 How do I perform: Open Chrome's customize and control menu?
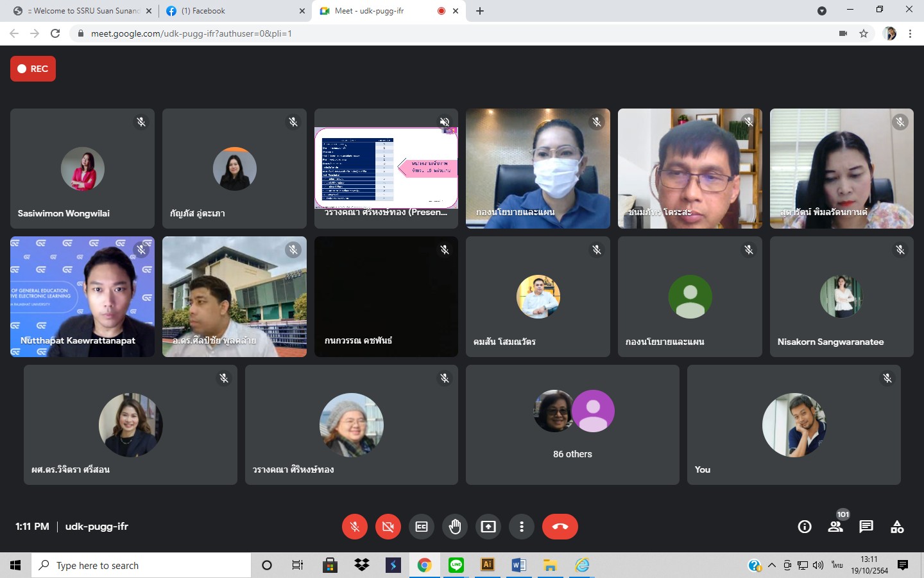910,33
